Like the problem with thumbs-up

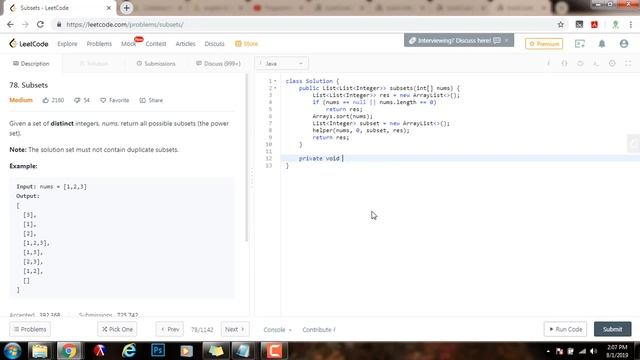coord(46,100)
